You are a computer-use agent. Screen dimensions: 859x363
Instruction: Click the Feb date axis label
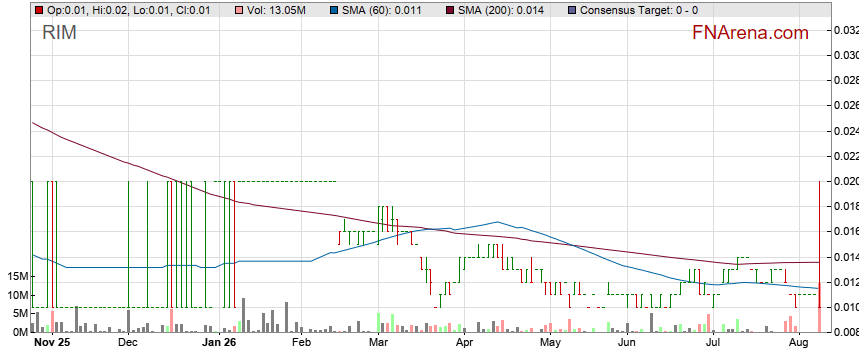301,342
